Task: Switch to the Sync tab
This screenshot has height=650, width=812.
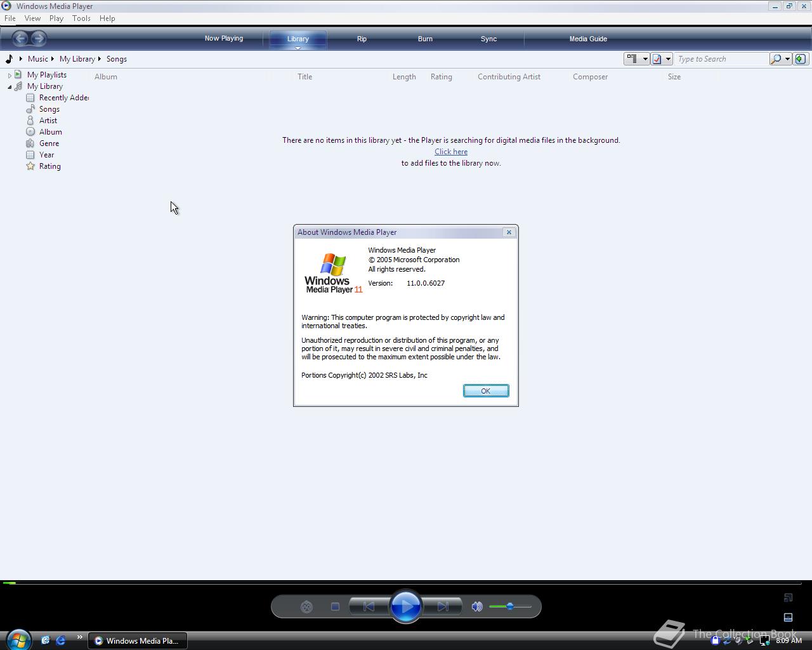Action: 488,39
